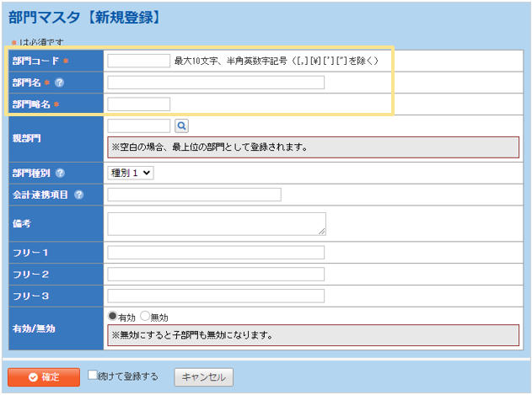Image resolution: width=532 pixels, height=395 pixels.
Task: Click the フリー1 input field
Action: 216,253
